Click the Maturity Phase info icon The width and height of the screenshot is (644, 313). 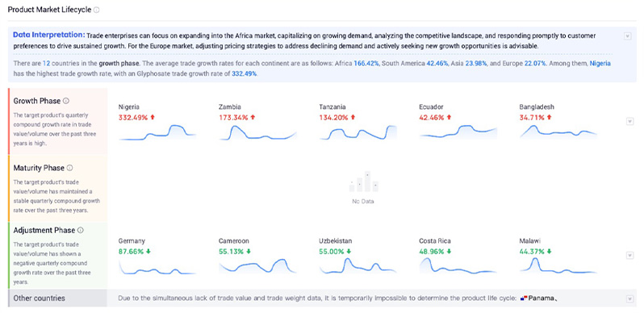click(x=70, y=168)
